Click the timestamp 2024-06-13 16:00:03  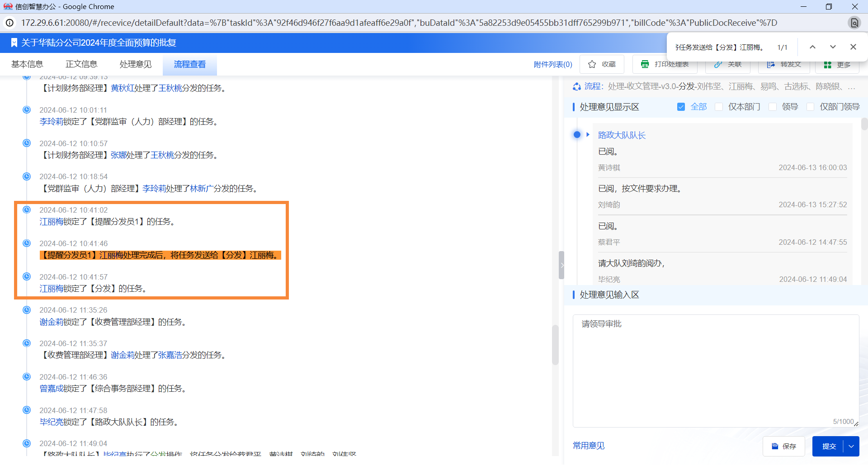click(812, 167)
